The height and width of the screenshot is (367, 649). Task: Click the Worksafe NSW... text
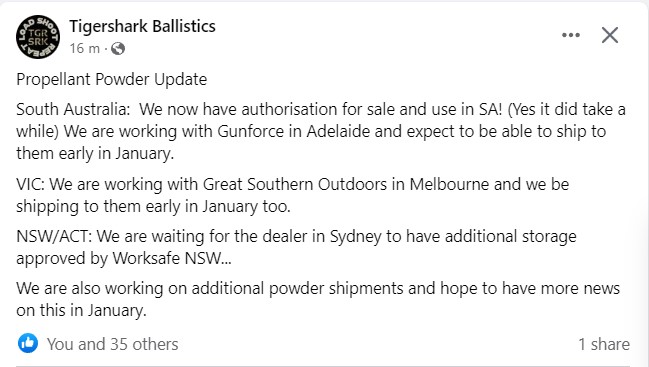[x=172, y=258]
